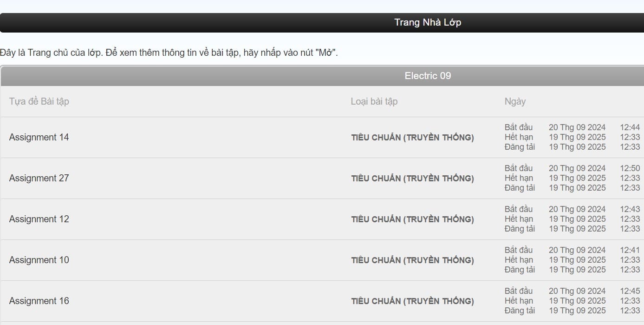This screenshot has height=325, width=644.
Task: Click Assignment 12's "TIÊU CHUẨN (TRUYỀN THỐNG)" type label
Action: pos(412,219)
